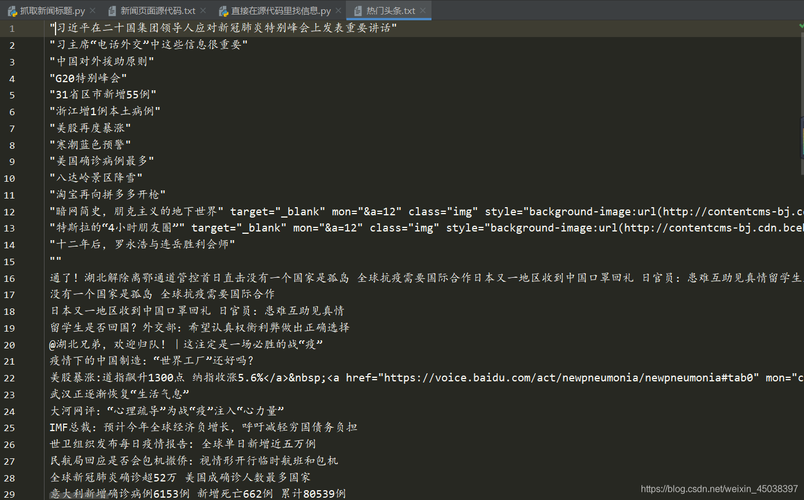Click the text file icon of 新闻页面源代码.txt
Screen dimensions: 804x500
tap(112, 11)
